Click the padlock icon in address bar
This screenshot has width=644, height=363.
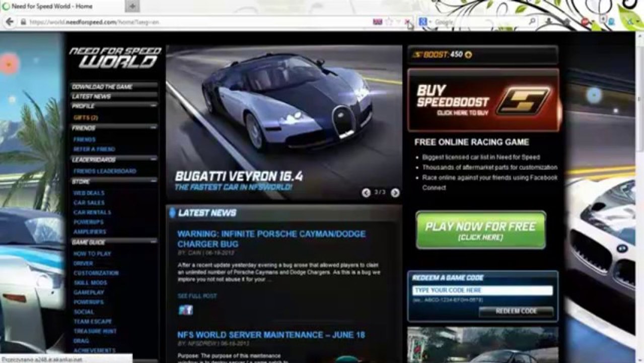[23, 22]
